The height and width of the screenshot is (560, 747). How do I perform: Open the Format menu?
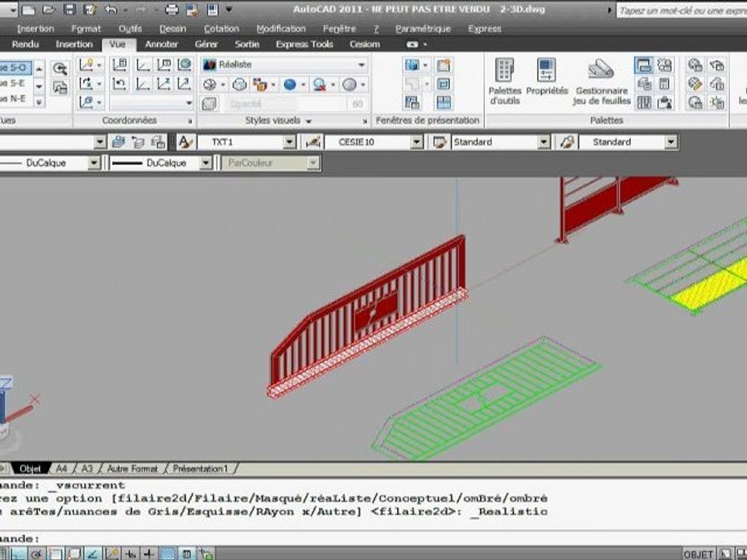pos(86,29)
